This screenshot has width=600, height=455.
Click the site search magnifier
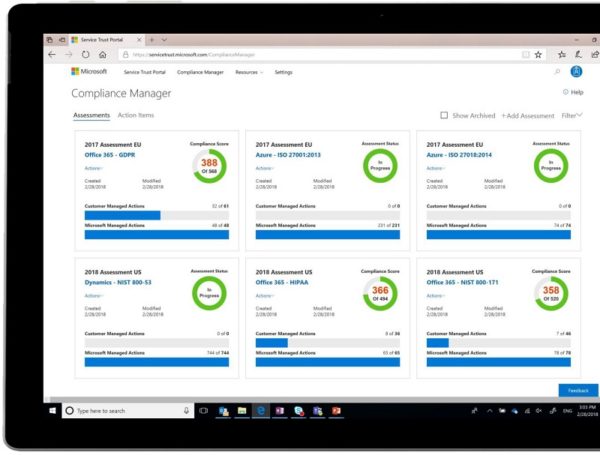point(558,72)
